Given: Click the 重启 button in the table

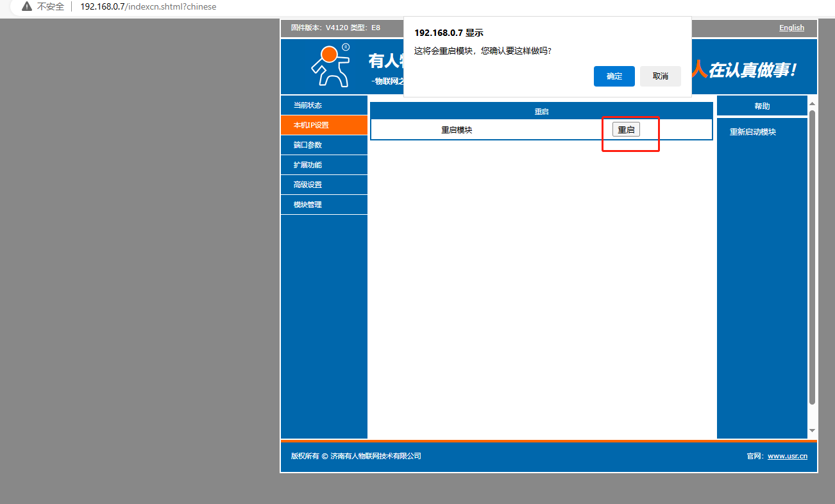Looking at the screenshot, I should 626,130.
